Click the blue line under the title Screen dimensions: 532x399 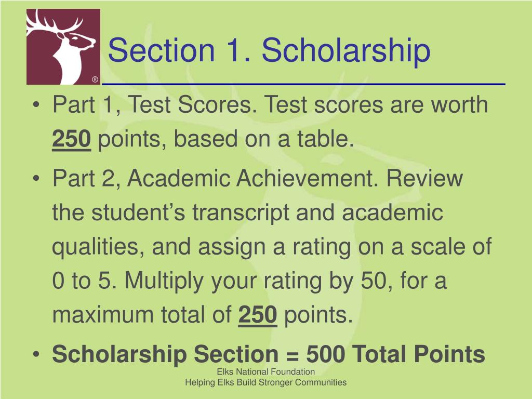tap(303, 84)
